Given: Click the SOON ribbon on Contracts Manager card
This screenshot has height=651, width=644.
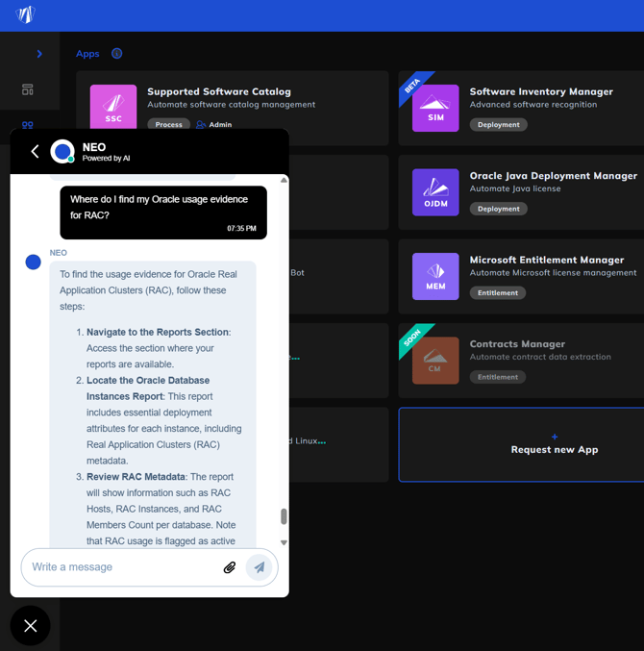Looking at the screenshot, I should [413, 338].
